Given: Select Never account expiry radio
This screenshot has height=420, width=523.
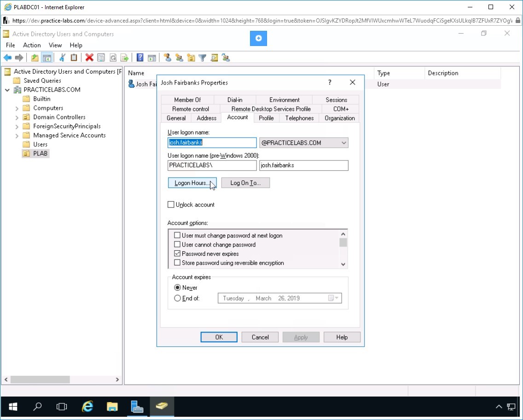Looking at the screenshot, I should point(177,288).
